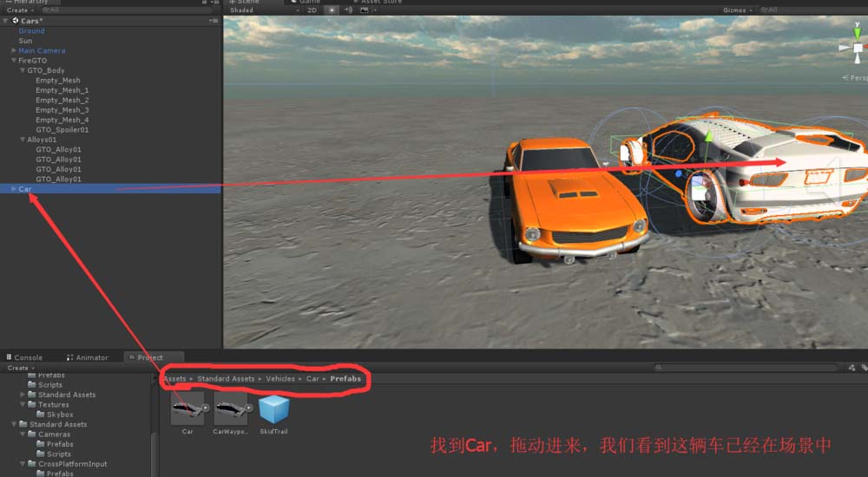Switch to the Animator tab
The width and height of the screenshot is (868, 477).
pyautogui.click(x=88, y=357)
